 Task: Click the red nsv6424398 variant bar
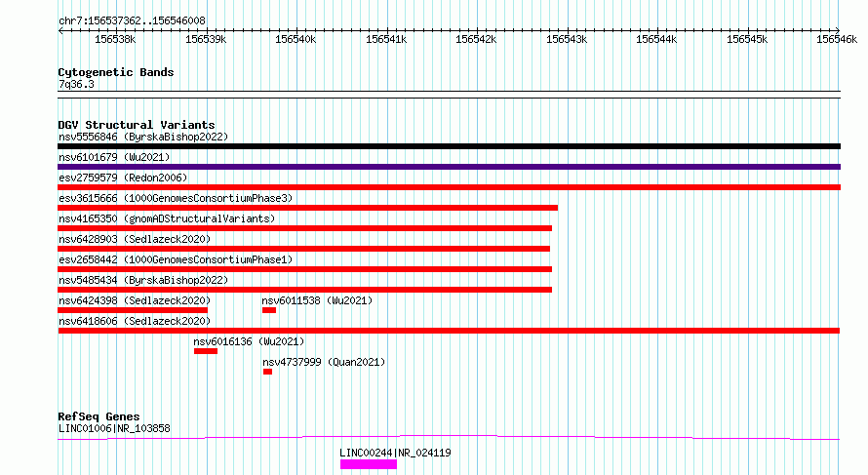pyautogui.click(x=133, y=310)
